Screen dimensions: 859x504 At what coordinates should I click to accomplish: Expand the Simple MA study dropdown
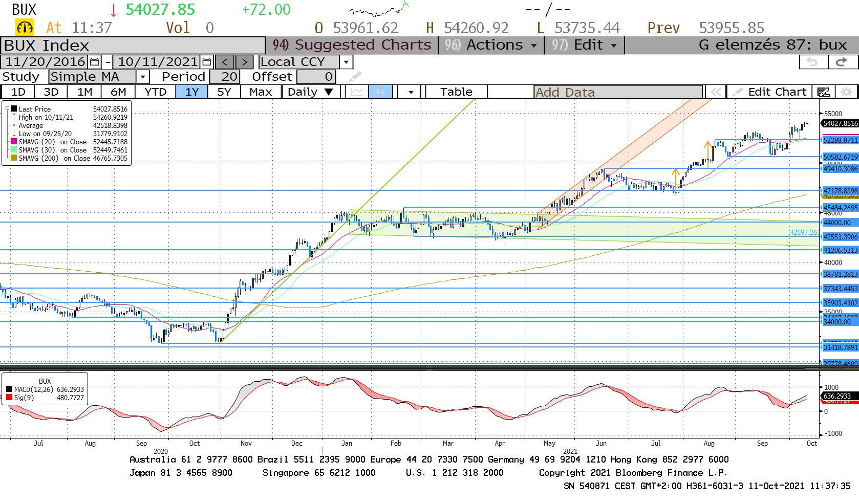[143, 77]
